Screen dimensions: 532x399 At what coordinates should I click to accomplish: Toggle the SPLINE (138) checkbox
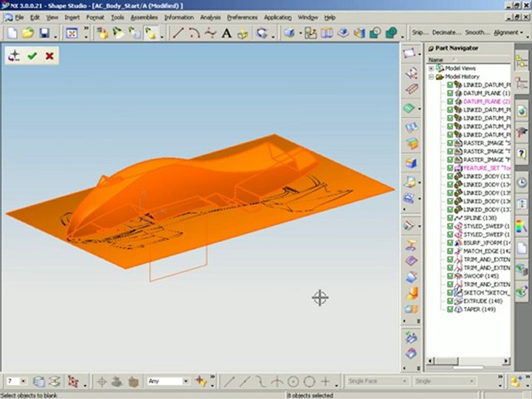pos(450,218)
